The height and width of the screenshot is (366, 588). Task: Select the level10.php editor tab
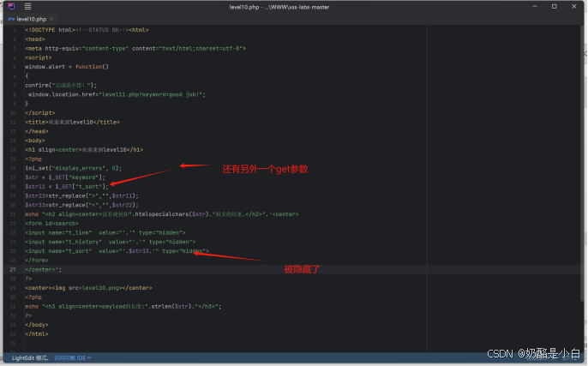(x=31, y=19)
